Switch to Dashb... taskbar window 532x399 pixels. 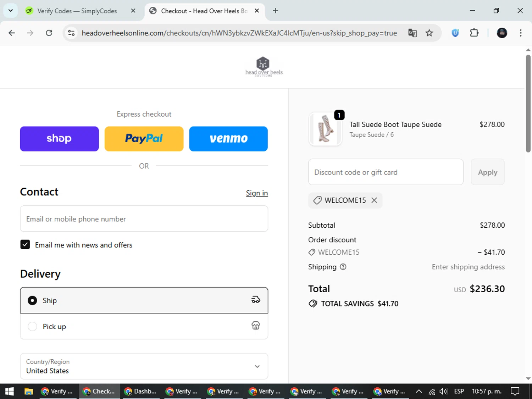[141, 392]
